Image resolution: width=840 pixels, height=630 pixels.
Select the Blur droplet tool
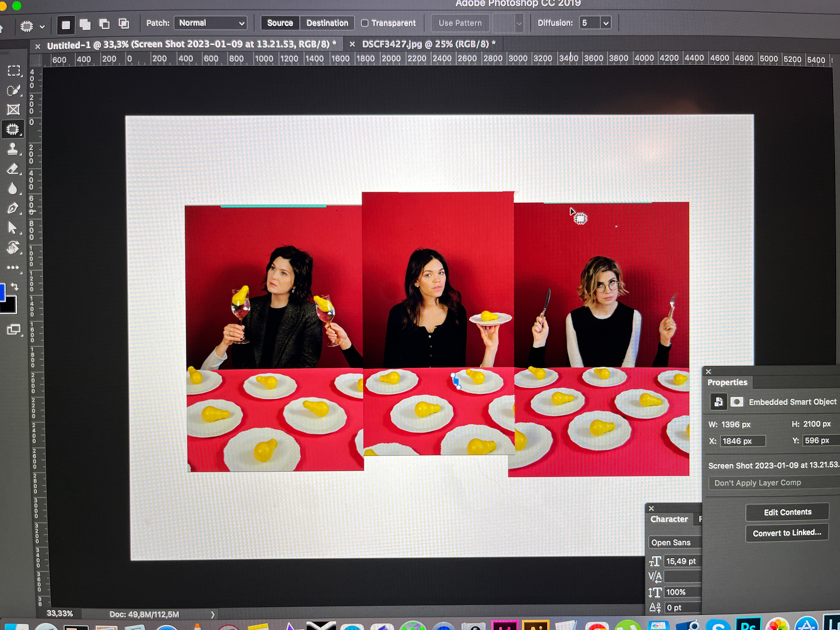13,188
